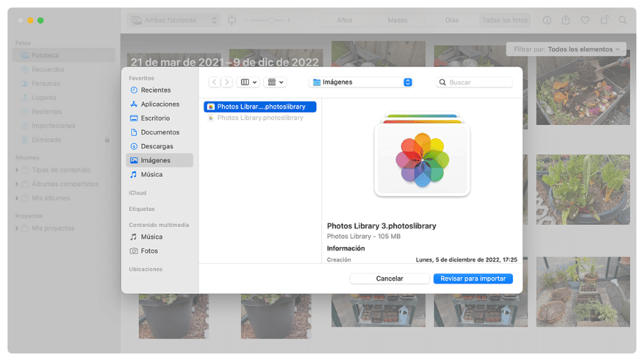Screen dimensions: 644x359
Task: Select the dimmed Photos Library.photoslibrary file
Action: [x=260, y=118]
